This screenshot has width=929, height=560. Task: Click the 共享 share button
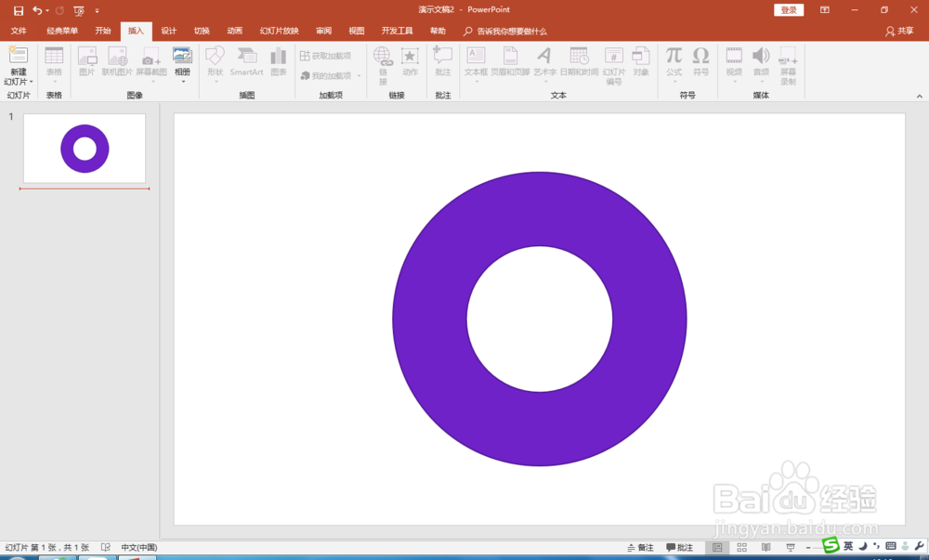[x=899, y=31]
